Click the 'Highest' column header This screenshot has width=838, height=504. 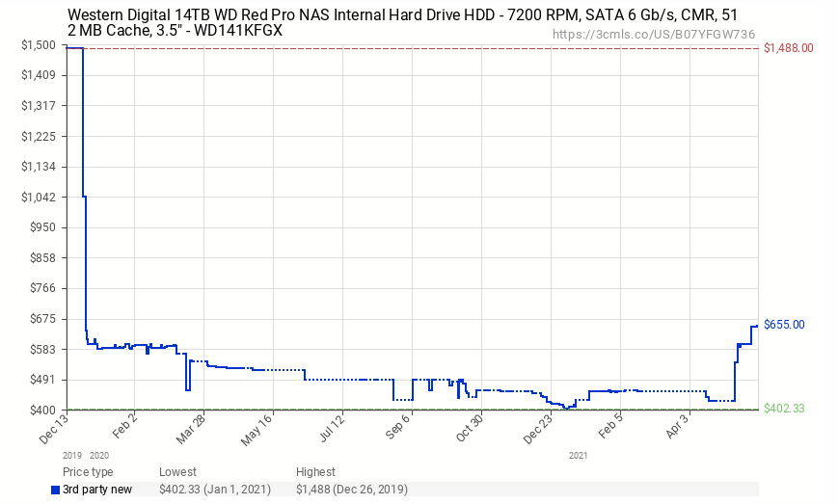click(315, 472)
